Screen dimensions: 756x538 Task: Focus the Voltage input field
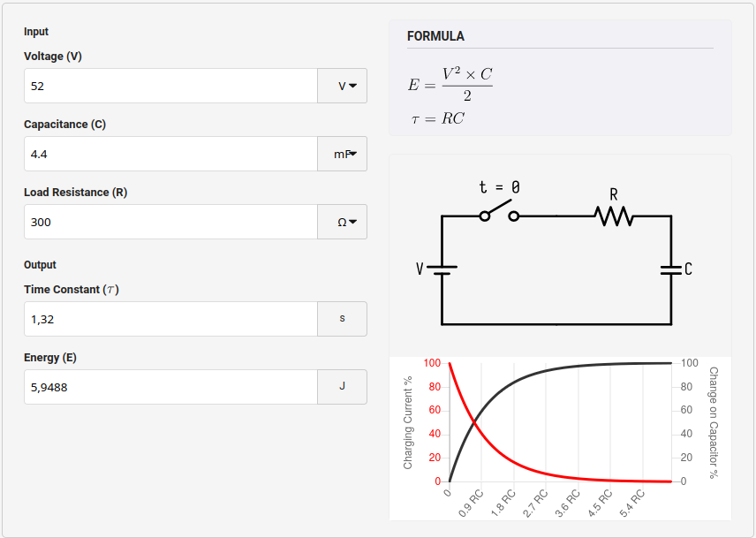[x=170, y=87]
